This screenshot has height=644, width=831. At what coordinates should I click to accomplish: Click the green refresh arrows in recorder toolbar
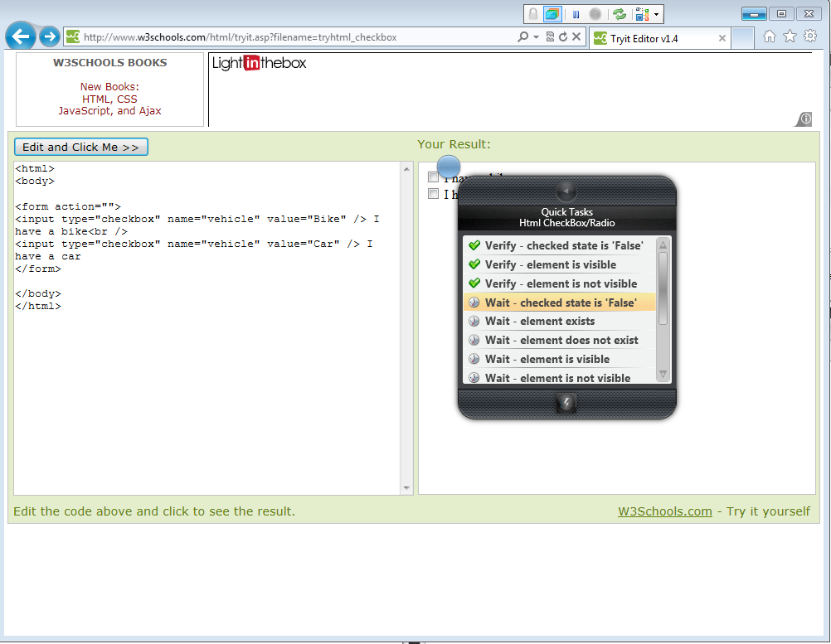tap(619, 14)
